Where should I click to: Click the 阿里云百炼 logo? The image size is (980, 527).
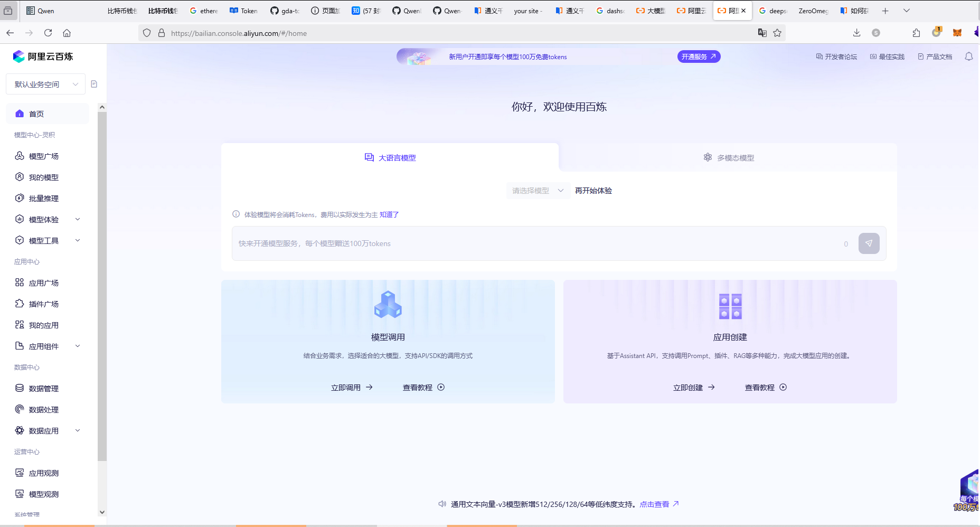43,57
